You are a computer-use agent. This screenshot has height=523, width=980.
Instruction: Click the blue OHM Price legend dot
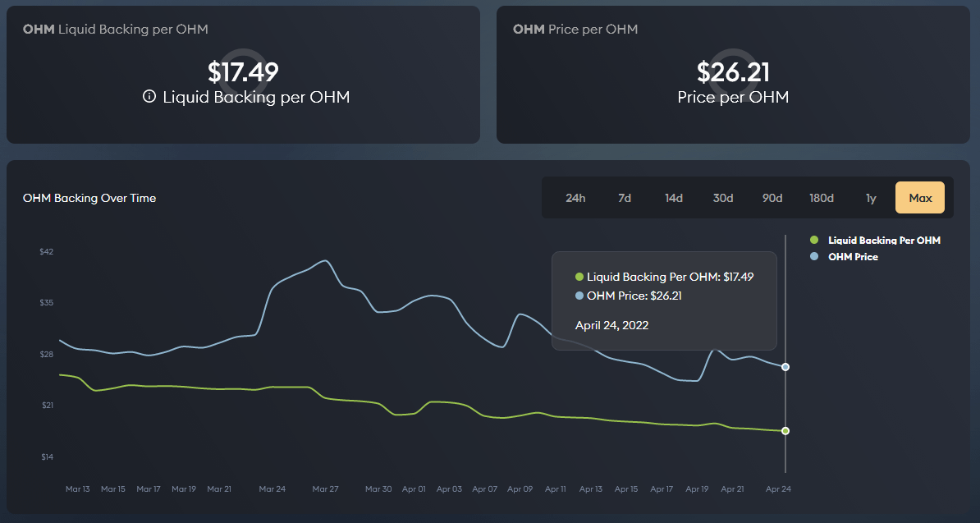pyautogui.click(x=814, y=257)
